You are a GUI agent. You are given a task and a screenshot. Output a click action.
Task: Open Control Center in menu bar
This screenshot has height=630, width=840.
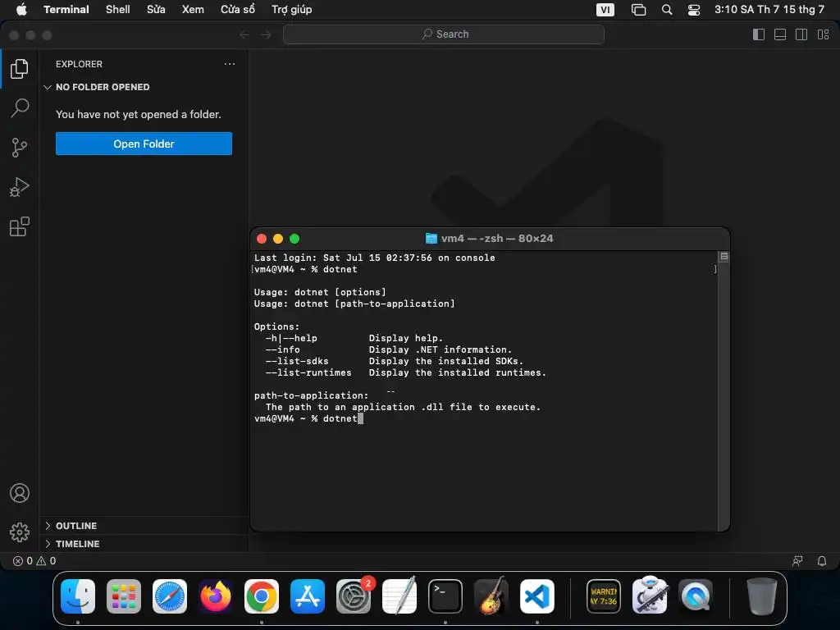pyautogui.click(x=694, y=10)
